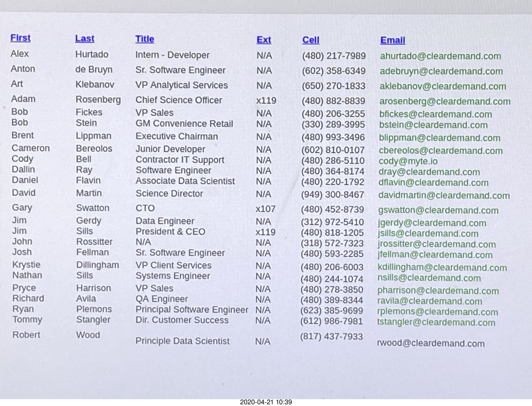This screenshot has height=406, width=532.
Task: Select the title 'VP Analytical Services'
Action: pyautogui.click(x=182, y=85)
